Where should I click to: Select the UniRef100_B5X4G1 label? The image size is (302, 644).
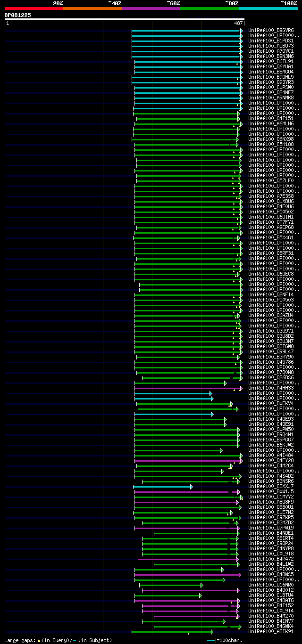(270, 237)
